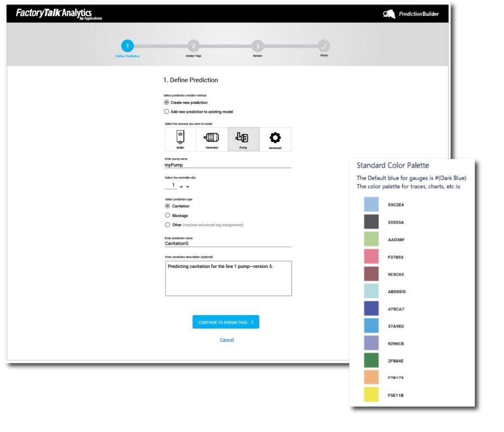Jump to step 2 Assign Tags circle

click(193, 46)
